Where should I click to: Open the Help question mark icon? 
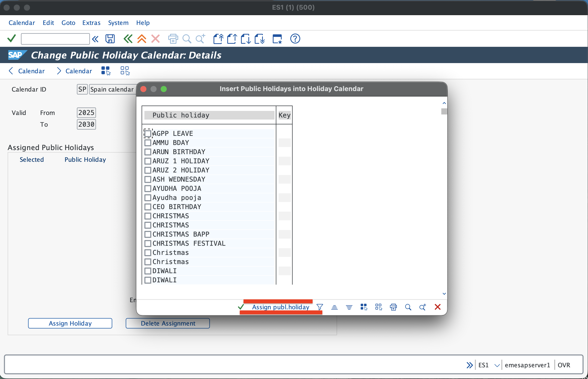[295, 39]
